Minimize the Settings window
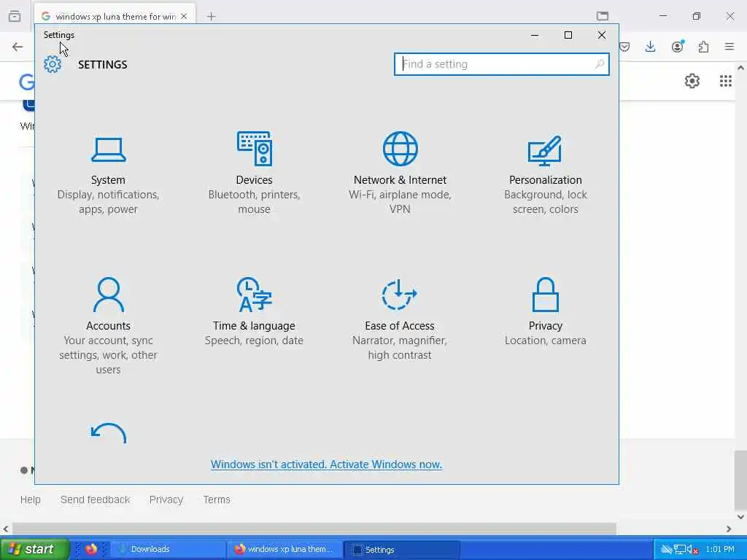747x560 pixels. click(535, 35)
